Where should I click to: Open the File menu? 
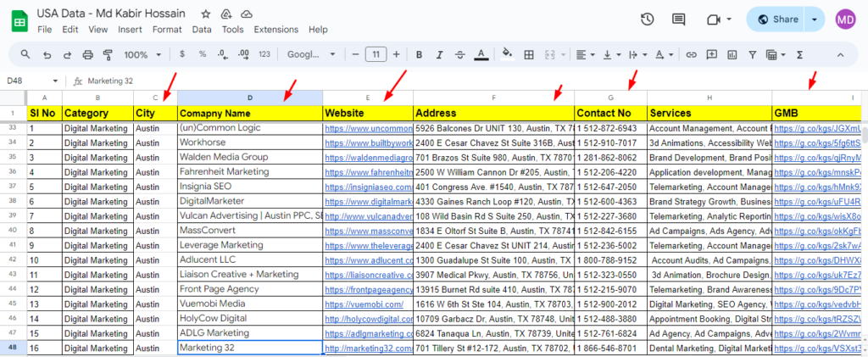[45, 30]
